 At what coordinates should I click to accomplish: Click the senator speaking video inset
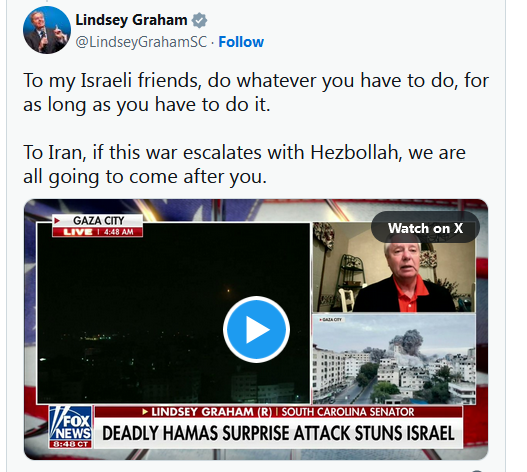(x=394, y=267)
